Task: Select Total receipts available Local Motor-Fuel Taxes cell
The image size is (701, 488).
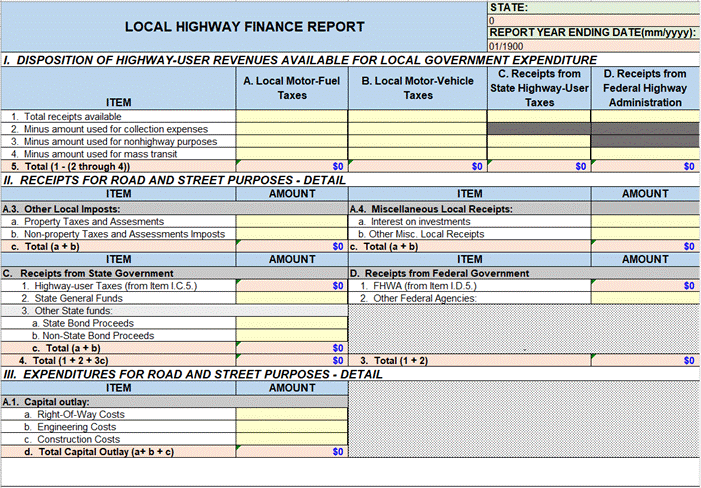Action: click(291, 116)
